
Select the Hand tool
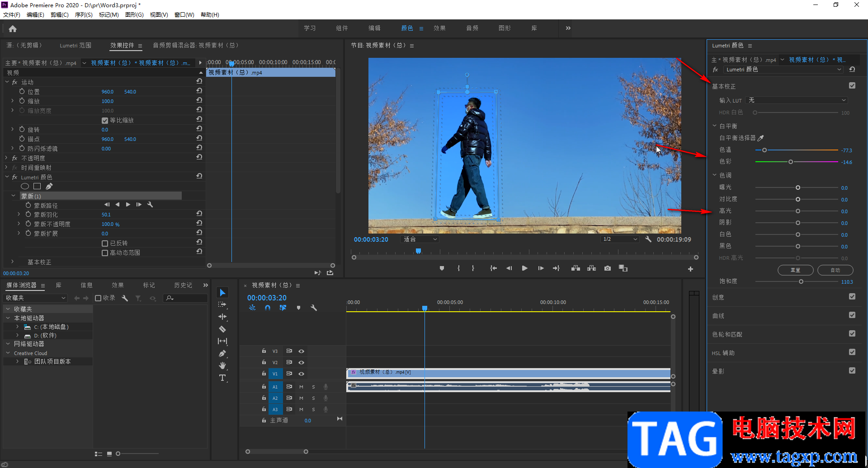[x=222, y=365]
